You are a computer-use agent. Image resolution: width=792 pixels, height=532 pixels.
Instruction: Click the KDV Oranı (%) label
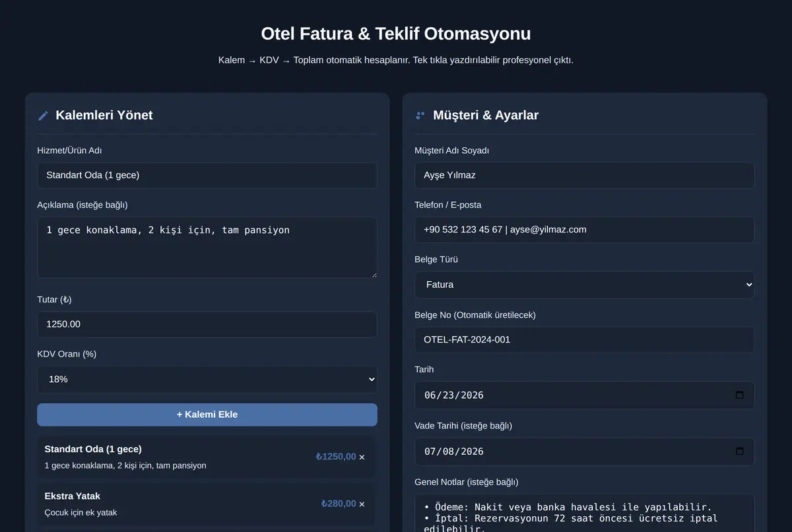(67, 354)
